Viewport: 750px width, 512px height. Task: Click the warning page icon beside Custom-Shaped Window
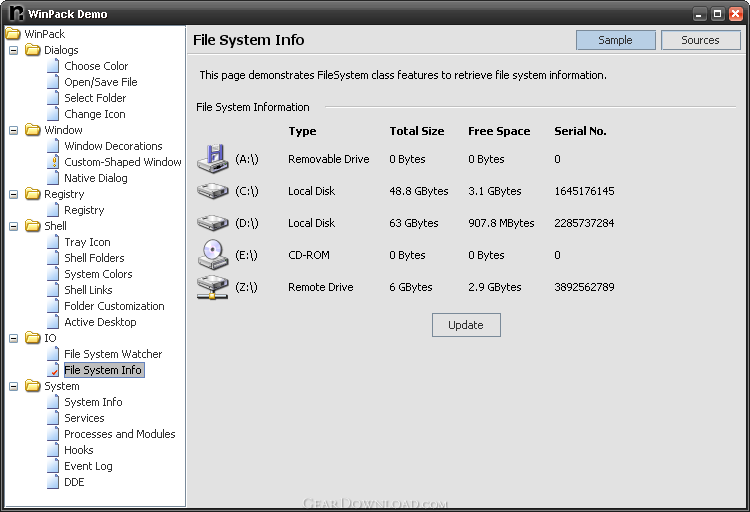(53, 162)
